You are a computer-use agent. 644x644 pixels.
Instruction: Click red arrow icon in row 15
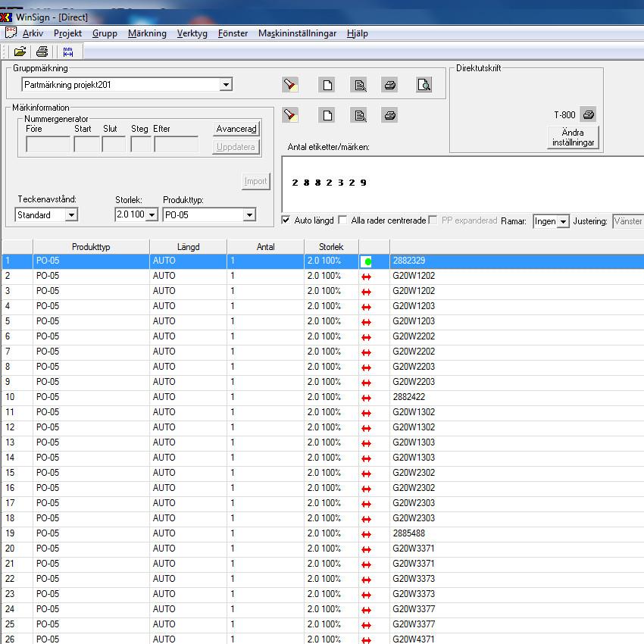coord(366,474)
